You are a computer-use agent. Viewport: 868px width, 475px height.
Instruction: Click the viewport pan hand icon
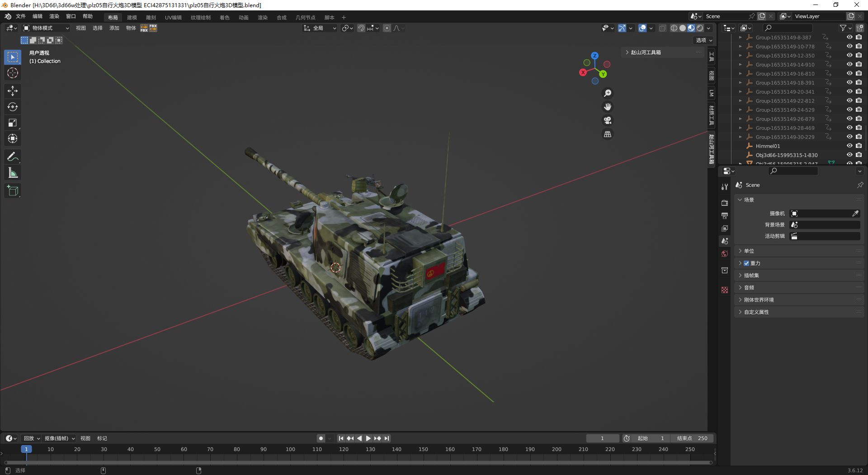(608, 107)
